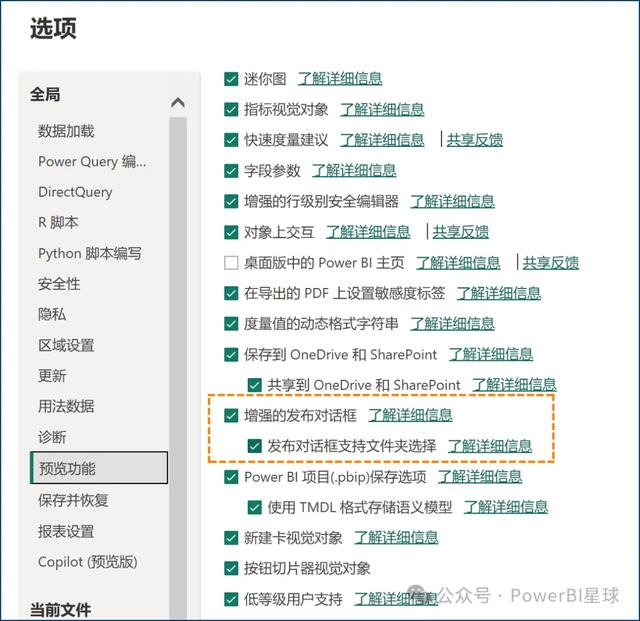
Task: Uncheck the 迷你图 checkbox
Action: click(231, 79)
